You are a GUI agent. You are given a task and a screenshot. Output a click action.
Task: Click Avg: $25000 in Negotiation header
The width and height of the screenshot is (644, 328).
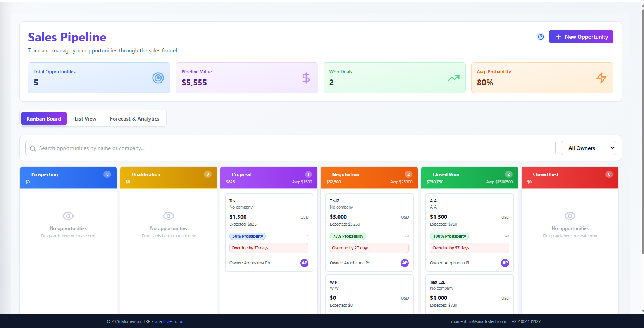coord(401,182)
